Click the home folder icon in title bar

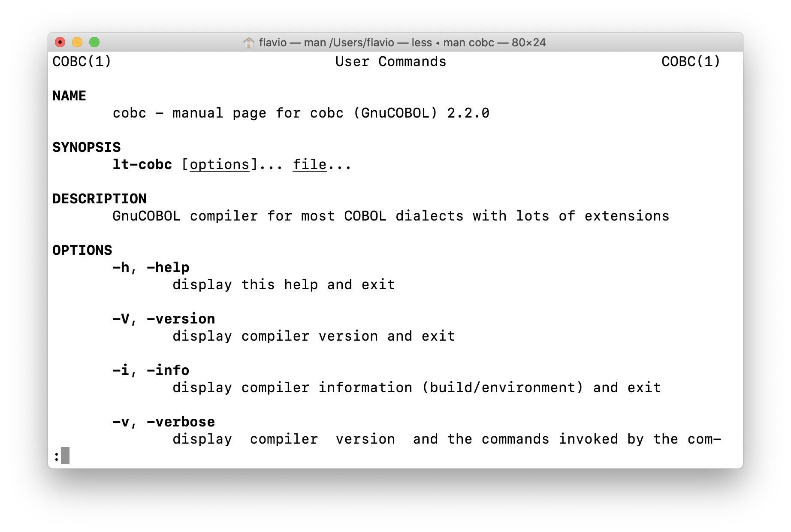(x=248, y=42)
